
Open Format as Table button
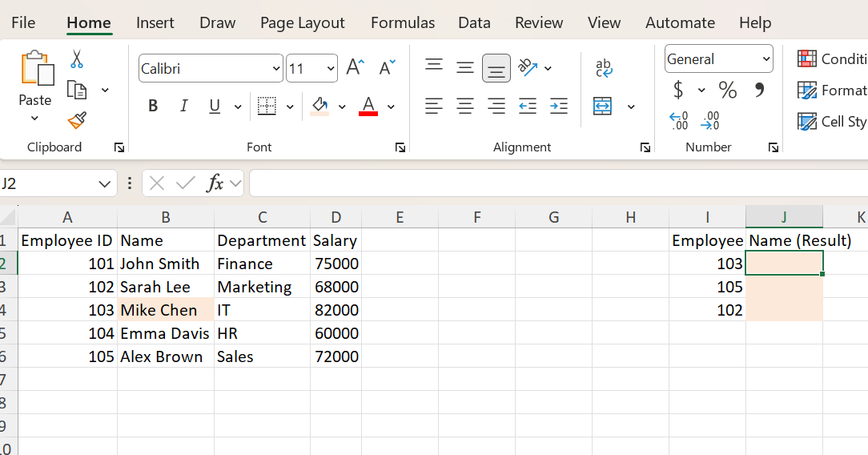point(831,91)
